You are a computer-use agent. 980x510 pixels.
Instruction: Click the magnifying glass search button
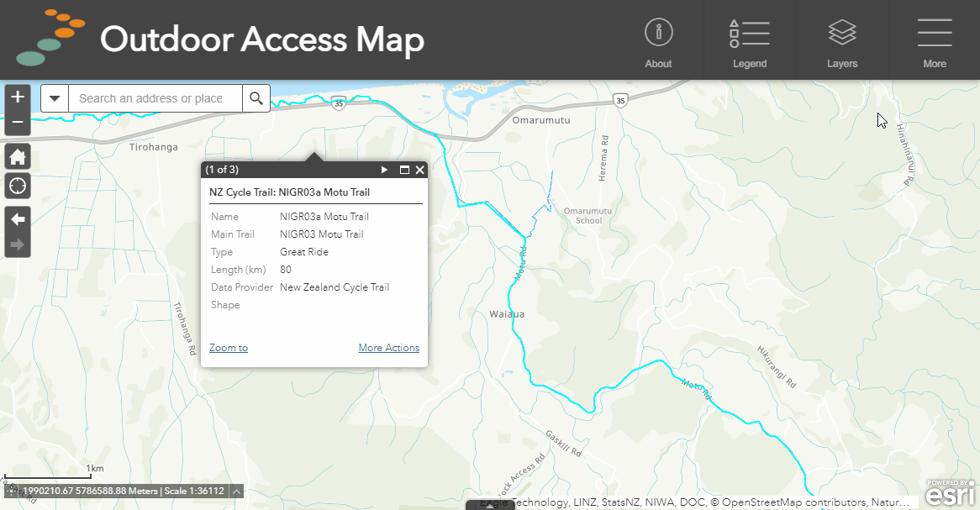click(256, 98)
